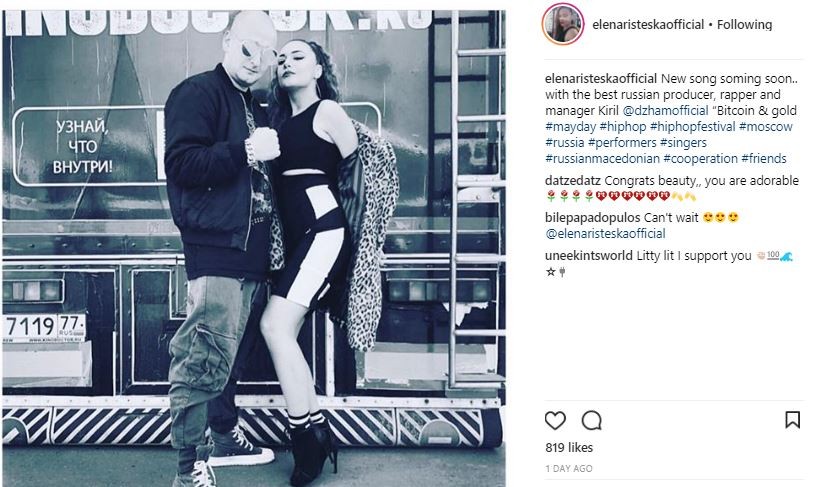Open elenaristeskaofficial username in the header

click(x=648, y=24)
